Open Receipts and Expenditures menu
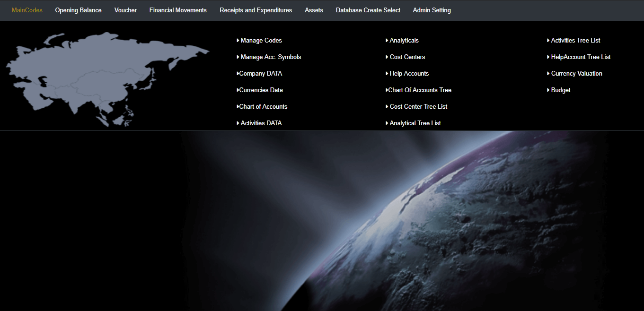 coord(256,10)
